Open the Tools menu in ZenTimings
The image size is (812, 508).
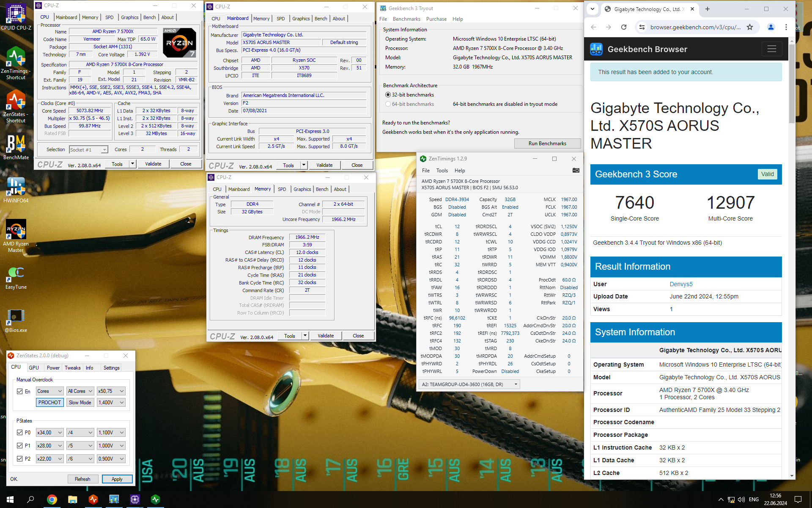click(x=442, y=171)
